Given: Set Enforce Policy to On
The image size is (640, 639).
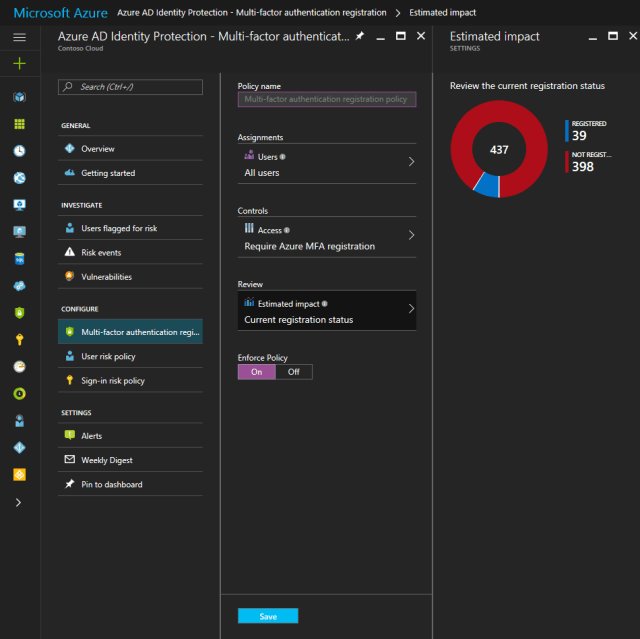Looking at the screenshot, I should click(x=257, y=372).
